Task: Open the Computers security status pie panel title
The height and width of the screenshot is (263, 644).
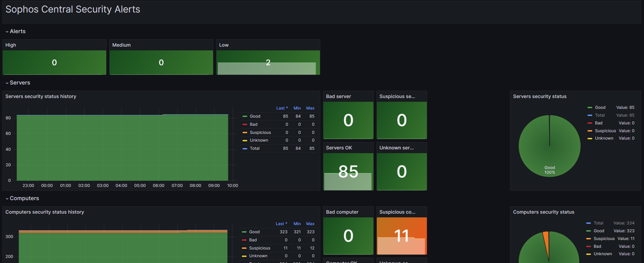Action: click(x=544, y=212)
